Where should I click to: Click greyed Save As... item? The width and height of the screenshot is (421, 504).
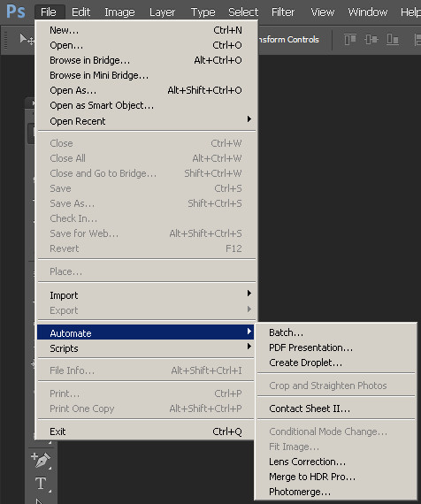146,203
